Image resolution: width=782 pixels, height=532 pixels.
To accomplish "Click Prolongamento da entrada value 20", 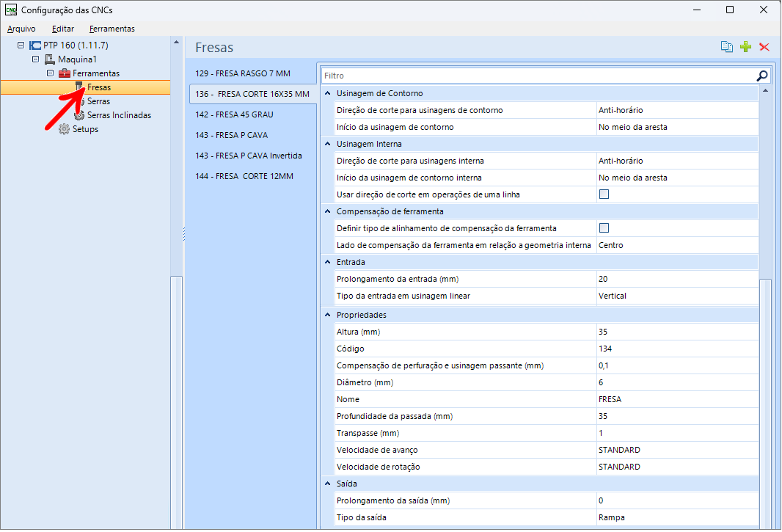I will click(x=677, y=279).
